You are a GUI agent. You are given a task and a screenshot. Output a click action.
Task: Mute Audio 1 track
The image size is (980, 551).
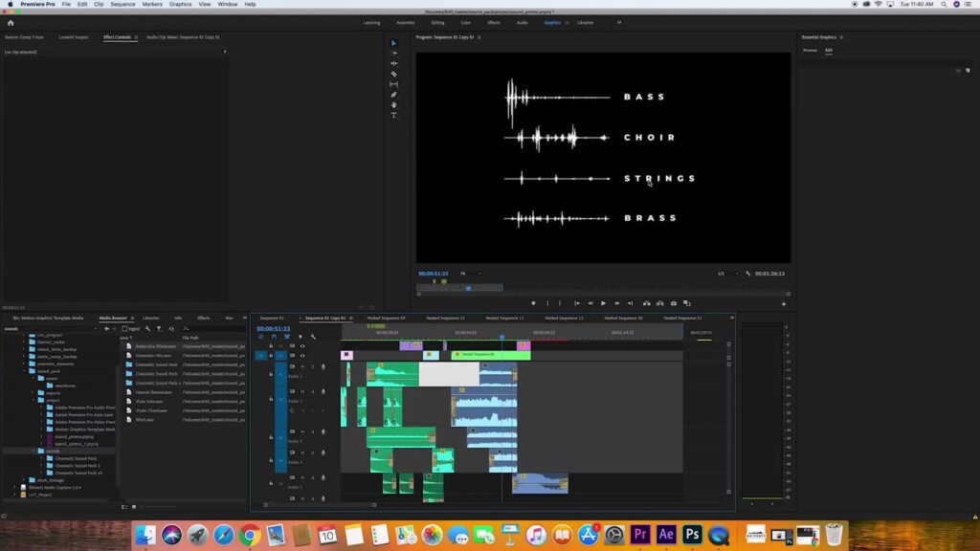302,366
